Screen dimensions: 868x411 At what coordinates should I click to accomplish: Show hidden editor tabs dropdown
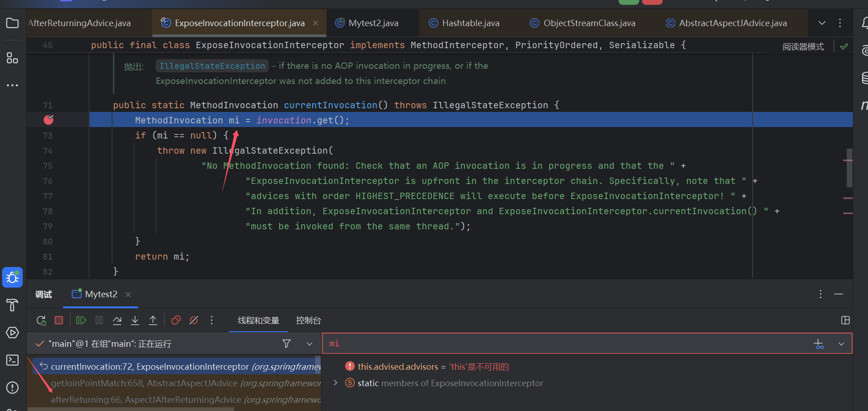822,23
